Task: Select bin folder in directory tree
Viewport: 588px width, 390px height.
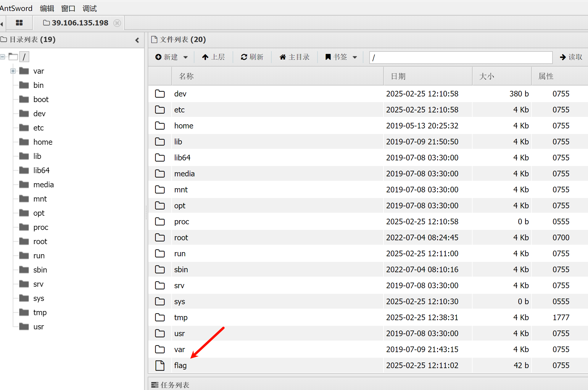Action: [x=38, y=85]
